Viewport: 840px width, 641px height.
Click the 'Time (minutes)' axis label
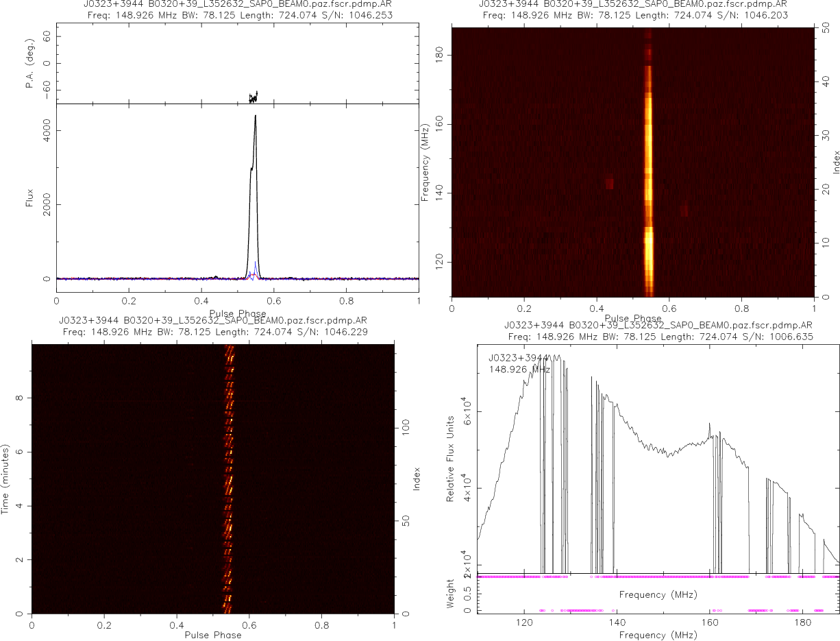tap(5, 479)
